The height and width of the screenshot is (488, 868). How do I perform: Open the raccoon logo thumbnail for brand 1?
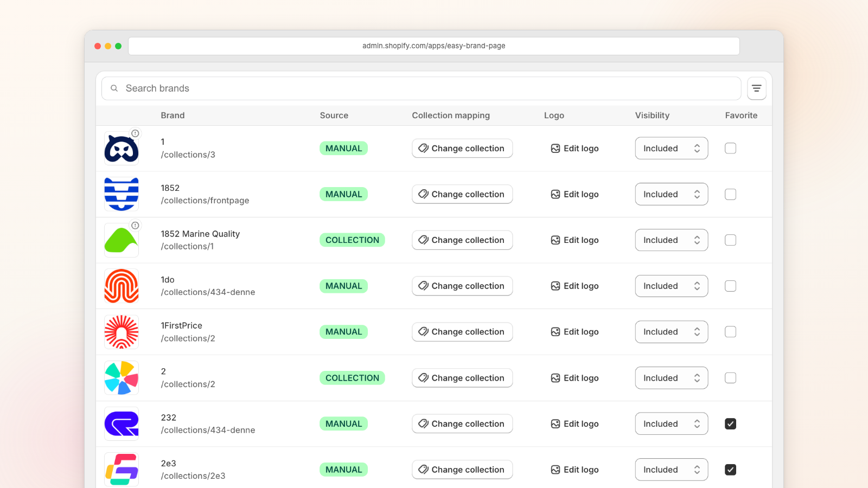coord(122,149)
